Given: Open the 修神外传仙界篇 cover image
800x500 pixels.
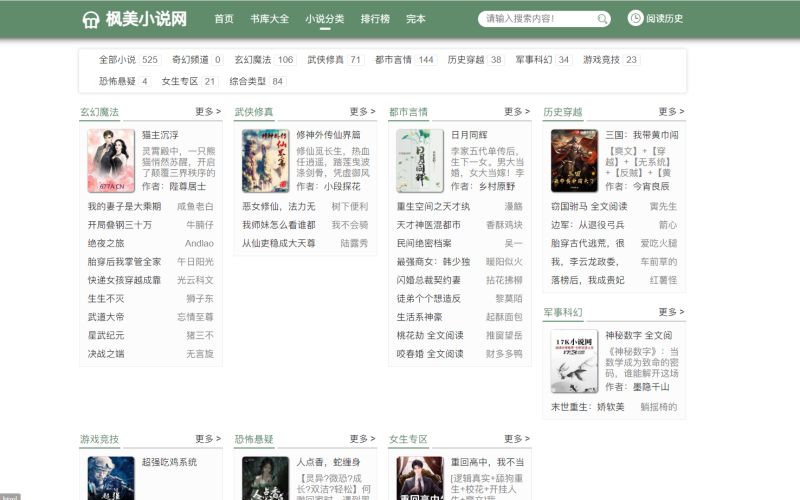Looking at the screenshot, I should tap(265, 161).
